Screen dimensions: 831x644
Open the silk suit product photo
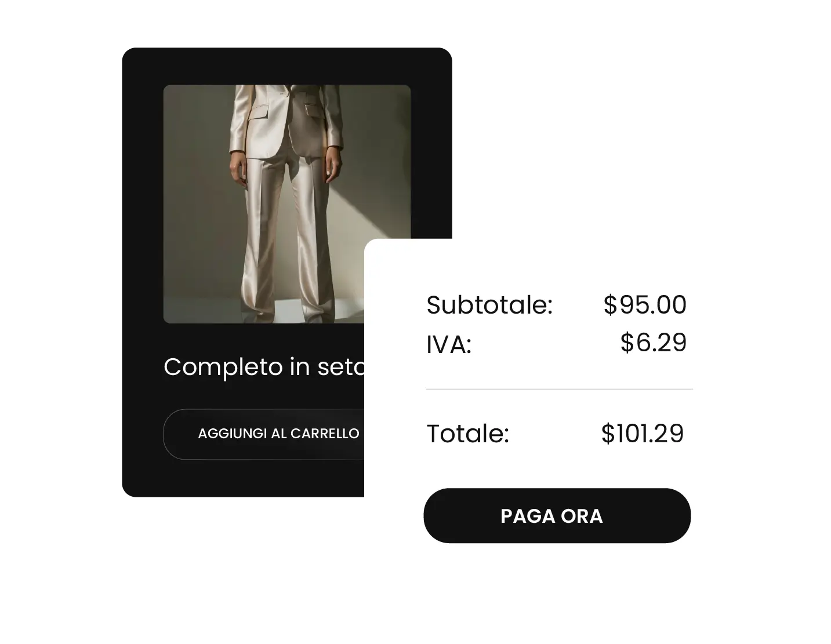point(286,204)
